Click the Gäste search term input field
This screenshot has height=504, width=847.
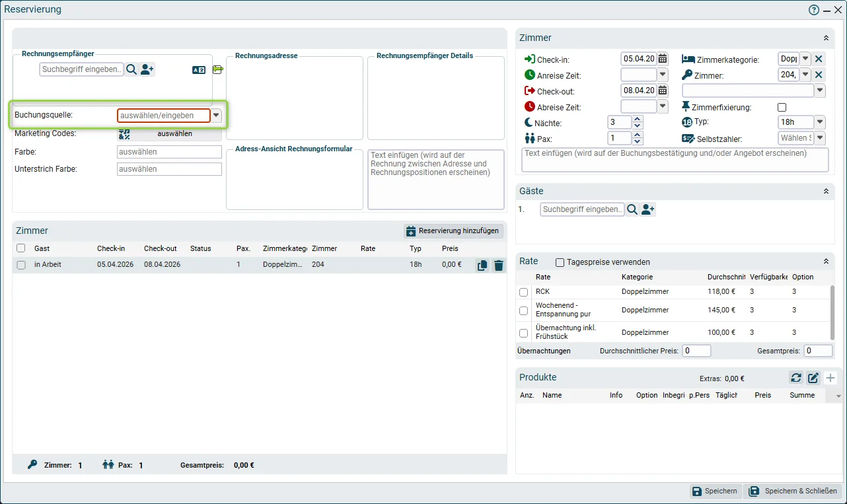tap(582, 209)
